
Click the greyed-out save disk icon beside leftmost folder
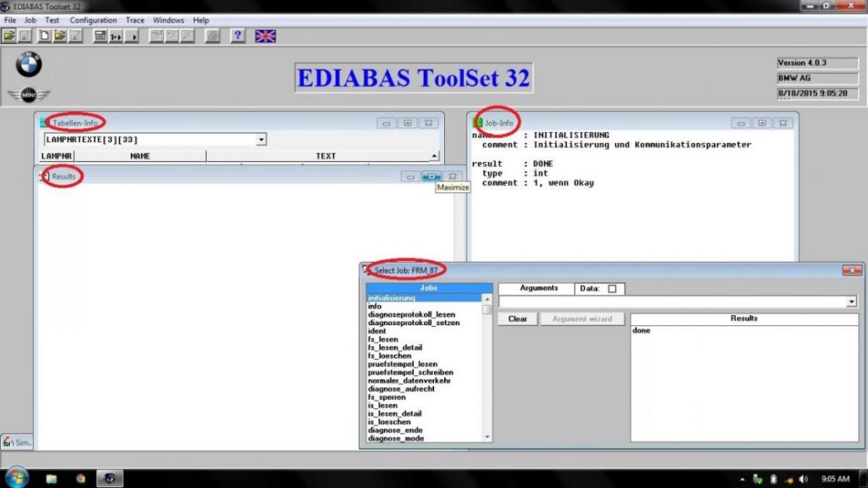coord(25,36)
